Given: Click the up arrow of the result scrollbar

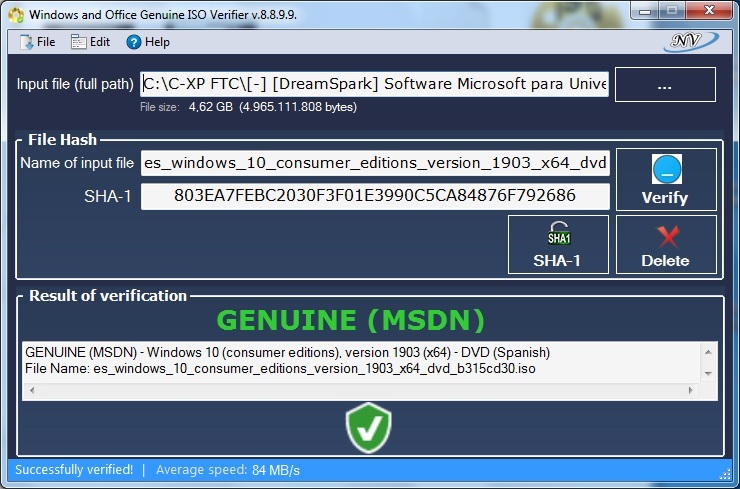Looking at the screenshot, I should tap(709, 352).
